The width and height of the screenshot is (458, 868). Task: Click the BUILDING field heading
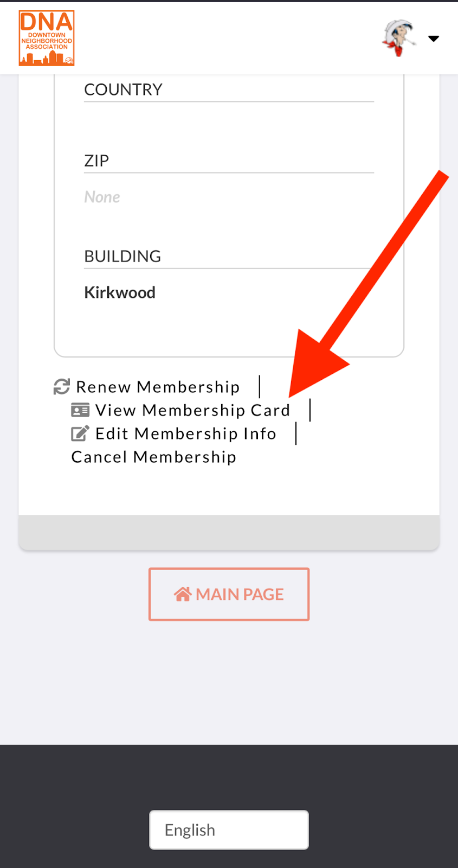click(122, 256)
